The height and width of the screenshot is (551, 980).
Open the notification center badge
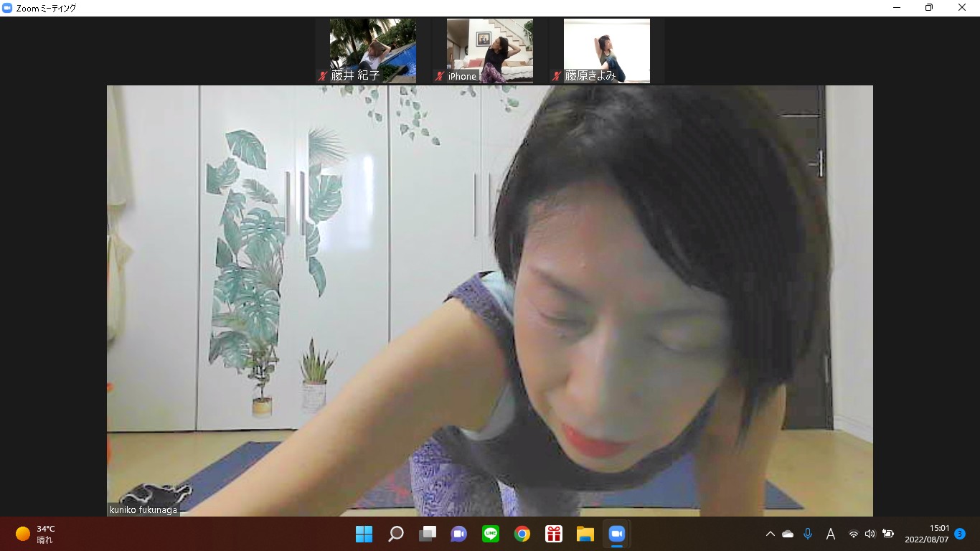(960, 534)
